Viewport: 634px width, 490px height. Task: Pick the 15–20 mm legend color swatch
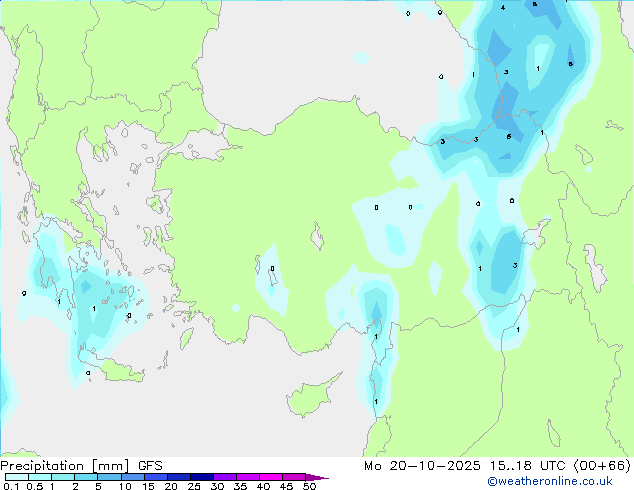[156, 477]
